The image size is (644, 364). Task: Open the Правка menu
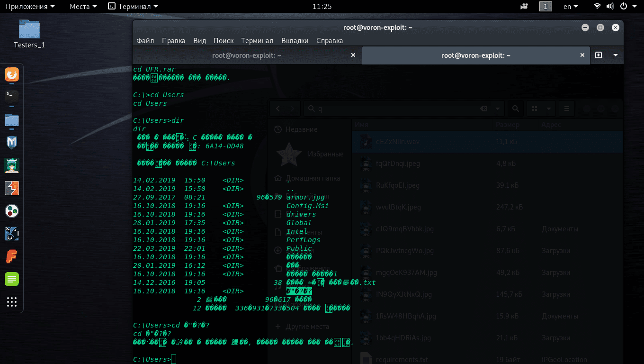click(173, 41)
